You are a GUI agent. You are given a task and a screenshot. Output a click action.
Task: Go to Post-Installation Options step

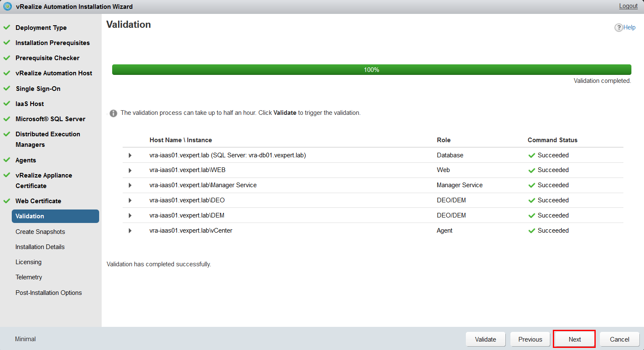coord(49,293)
